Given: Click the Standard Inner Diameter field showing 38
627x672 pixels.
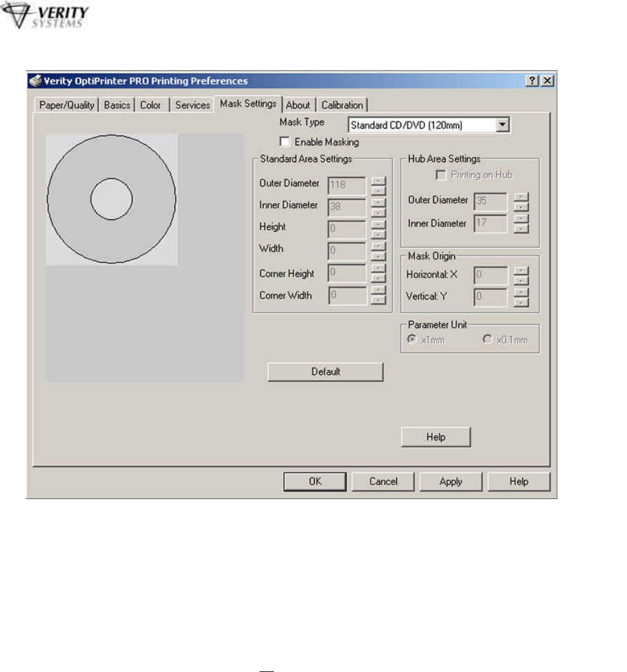Looking at the screenshot, I should pyautogui.click(x=347, y=208).
